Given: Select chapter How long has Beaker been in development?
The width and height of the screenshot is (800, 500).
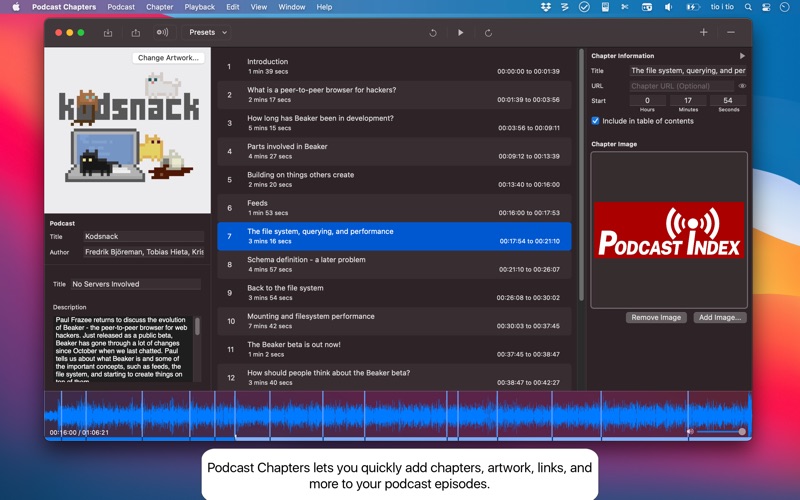Looking at the screenshot, I should tap(394, 123).
